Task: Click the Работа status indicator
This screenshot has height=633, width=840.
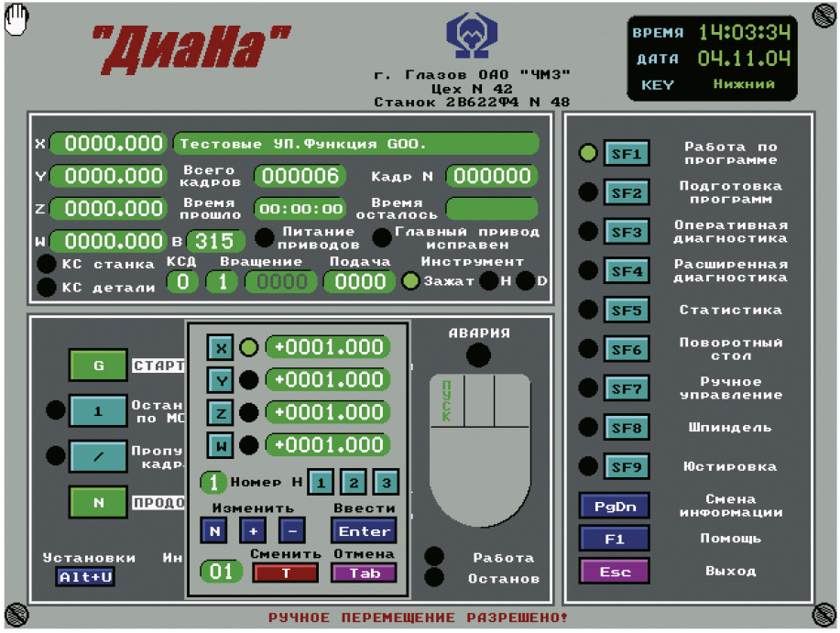Action: tap(434, 556)
